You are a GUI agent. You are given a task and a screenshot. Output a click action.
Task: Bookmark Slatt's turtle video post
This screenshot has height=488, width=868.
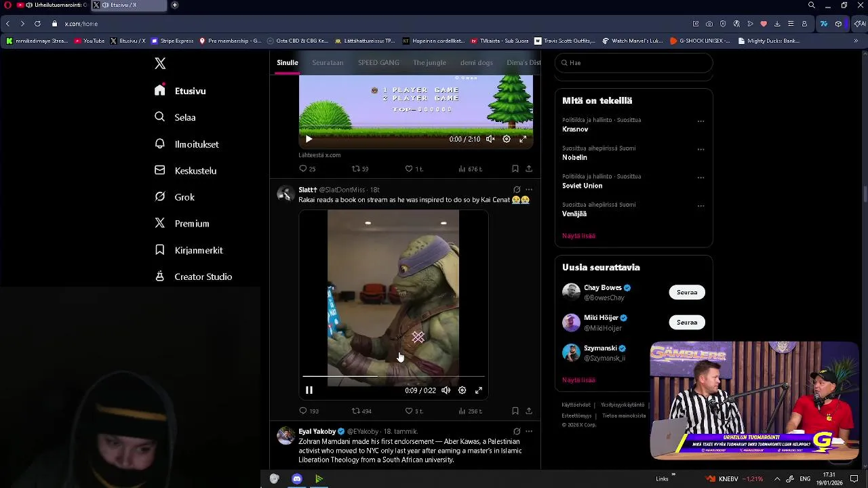[x=515, y=411]
